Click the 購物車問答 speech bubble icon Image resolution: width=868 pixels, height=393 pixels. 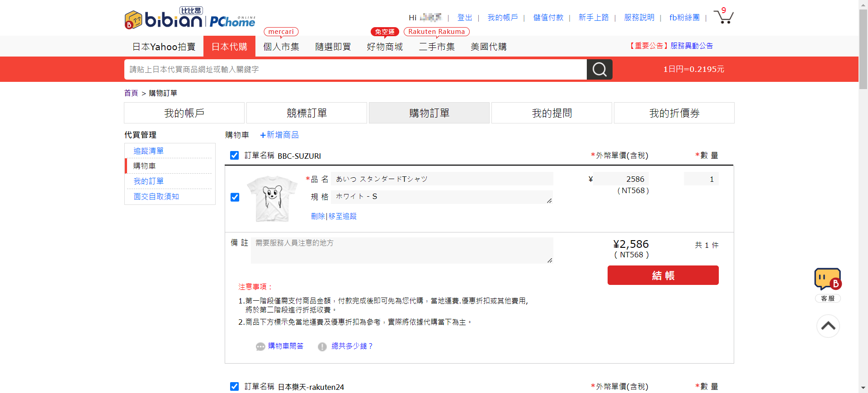(x=260, y=346)
